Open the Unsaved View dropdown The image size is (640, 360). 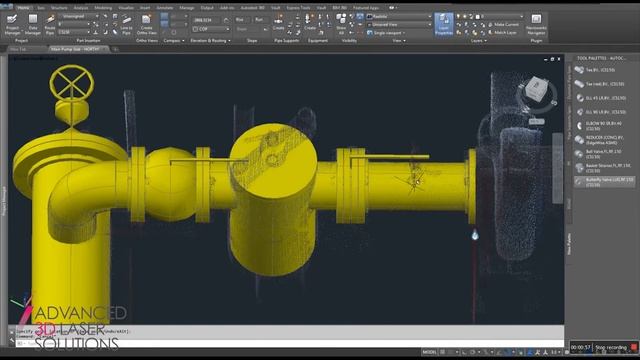[399, 24]
